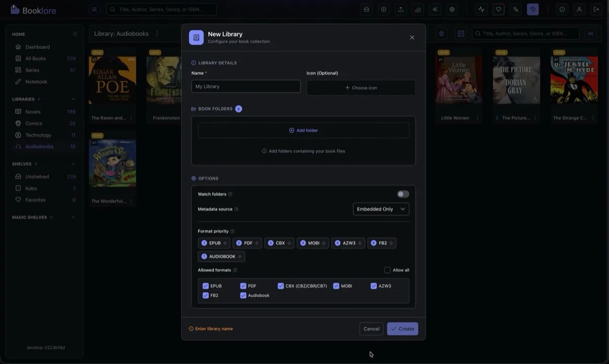This screenshot has height=364, width=609.
Task: Check the Allow all checkbox
Action: coord(387,270)
